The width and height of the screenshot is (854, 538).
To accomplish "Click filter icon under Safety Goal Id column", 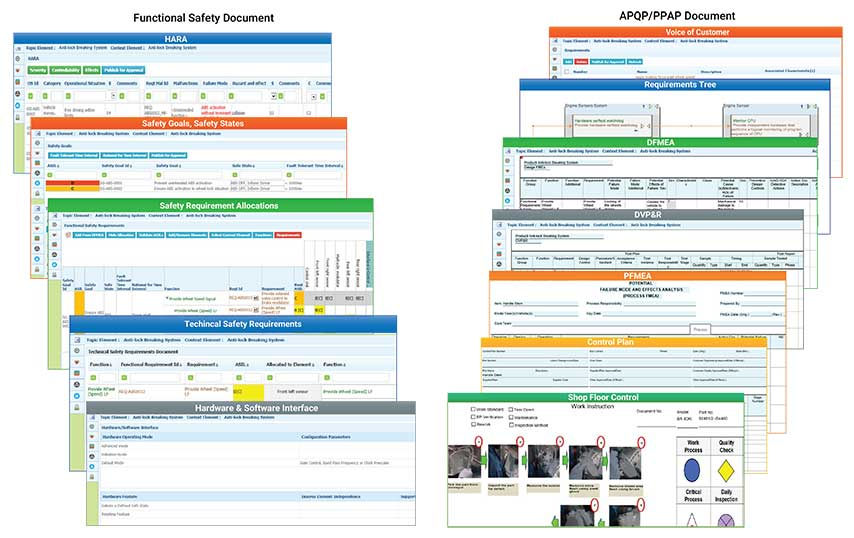I will click(105, 175).
